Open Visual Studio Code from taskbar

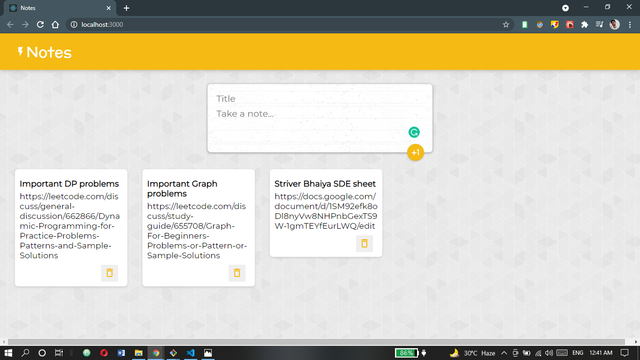(191, 353)
